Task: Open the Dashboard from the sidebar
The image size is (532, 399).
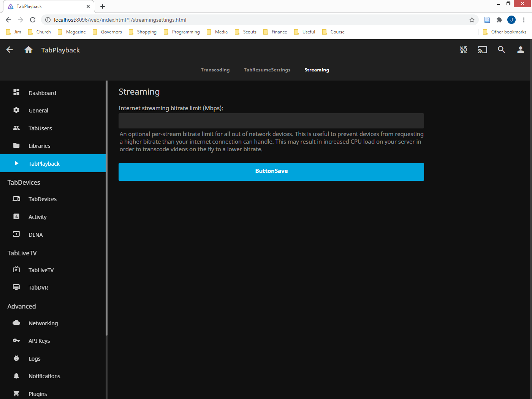Action: point(42,93)
